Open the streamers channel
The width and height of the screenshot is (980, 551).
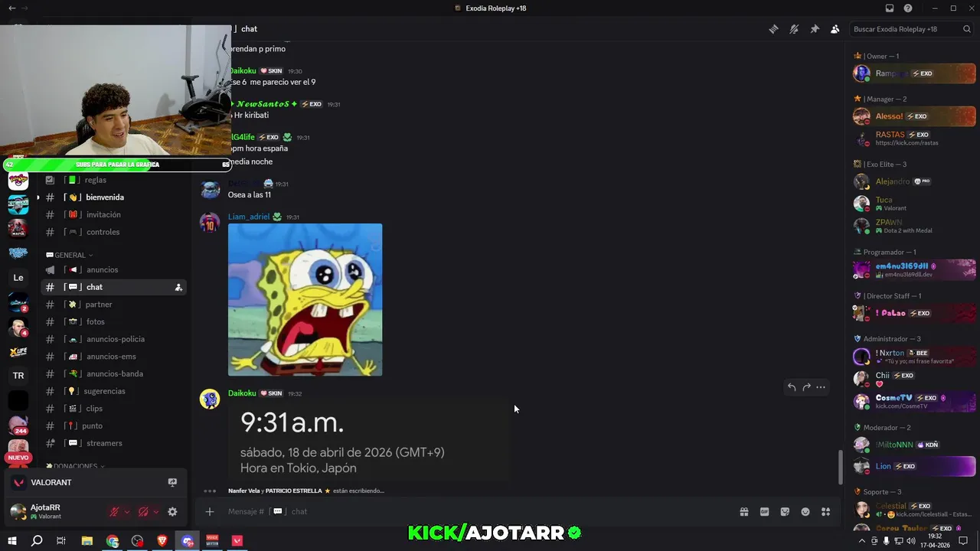[113, 443]
